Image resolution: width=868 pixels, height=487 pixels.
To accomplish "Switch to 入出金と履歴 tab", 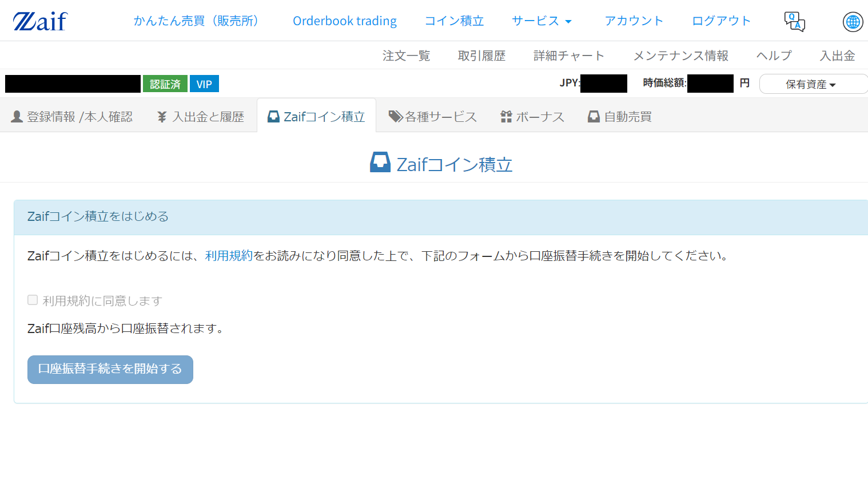I will click(201, 117).
